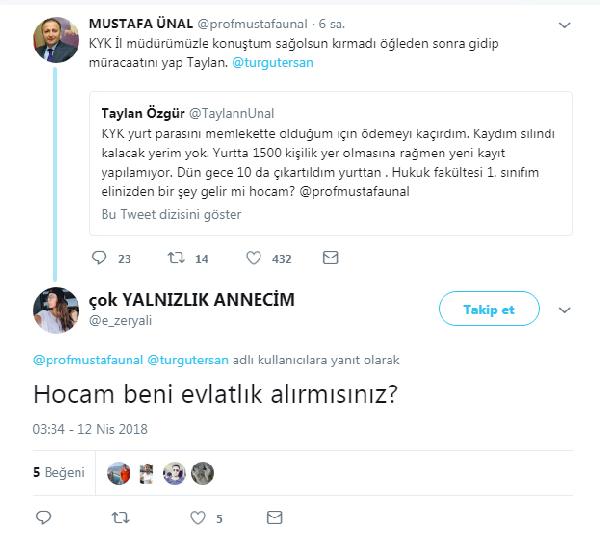View Mustafa Ünal's profile picture

click(57, 39)
